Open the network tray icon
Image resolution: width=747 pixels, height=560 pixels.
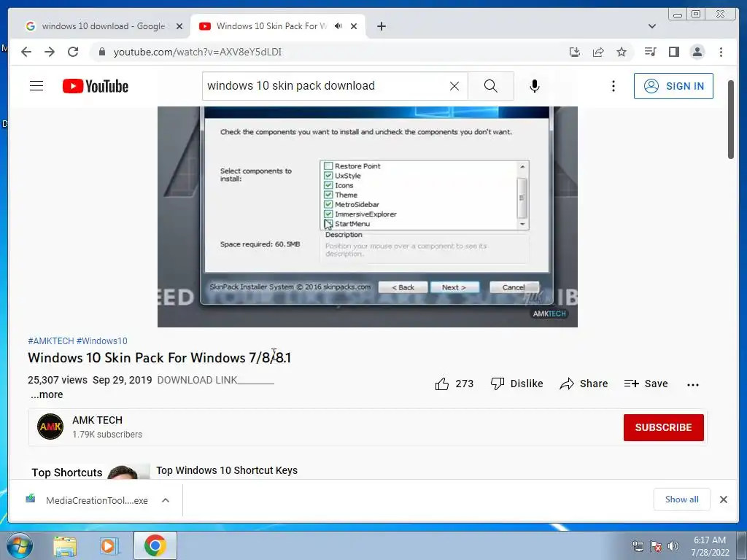pos(638,546)
